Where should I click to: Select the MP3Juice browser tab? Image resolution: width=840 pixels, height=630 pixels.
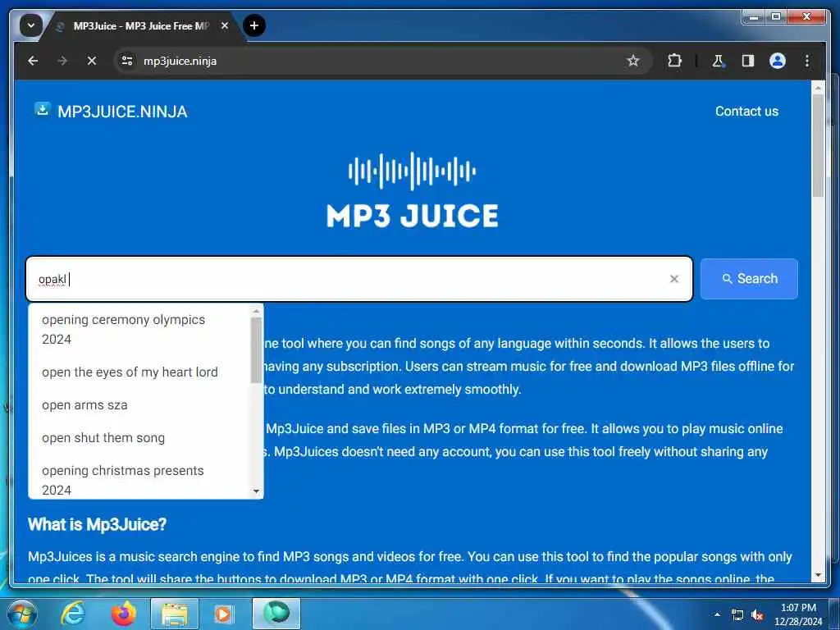click(141, 25)
